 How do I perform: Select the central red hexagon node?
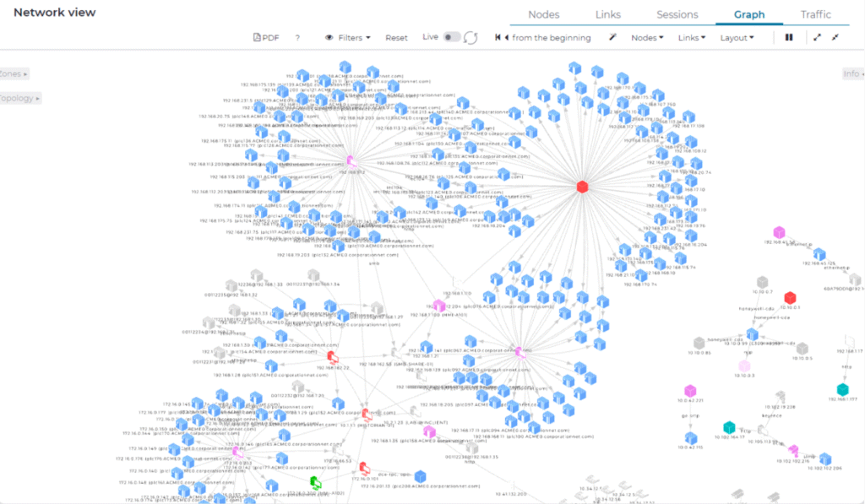click(x=582, y=186)
